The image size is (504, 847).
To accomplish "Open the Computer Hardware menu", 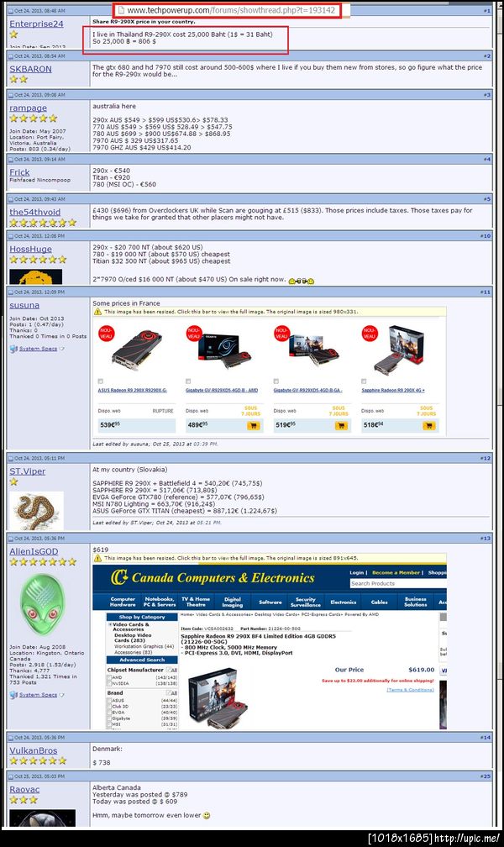I will point(123,602).
